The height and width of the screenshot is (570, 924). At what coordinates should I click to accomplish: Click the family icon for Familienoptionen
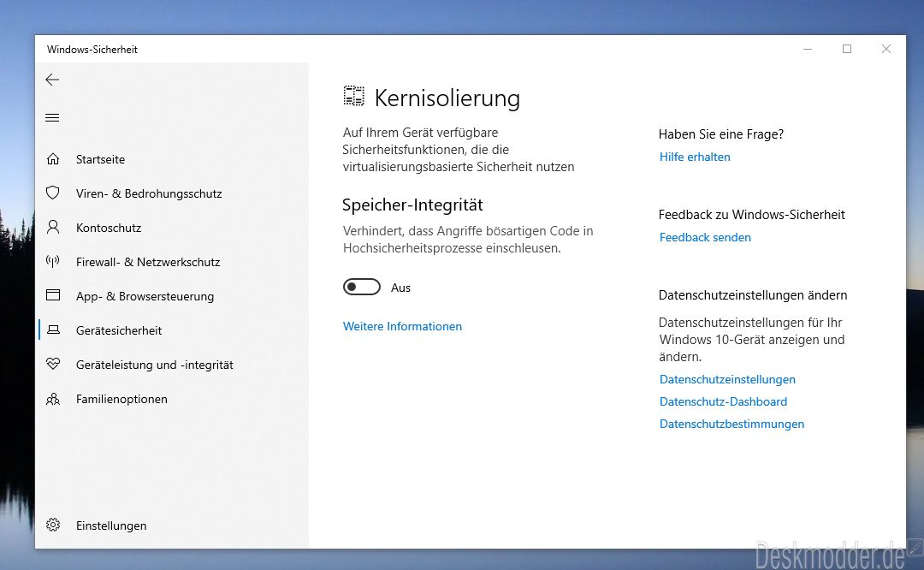pos(53,399)
